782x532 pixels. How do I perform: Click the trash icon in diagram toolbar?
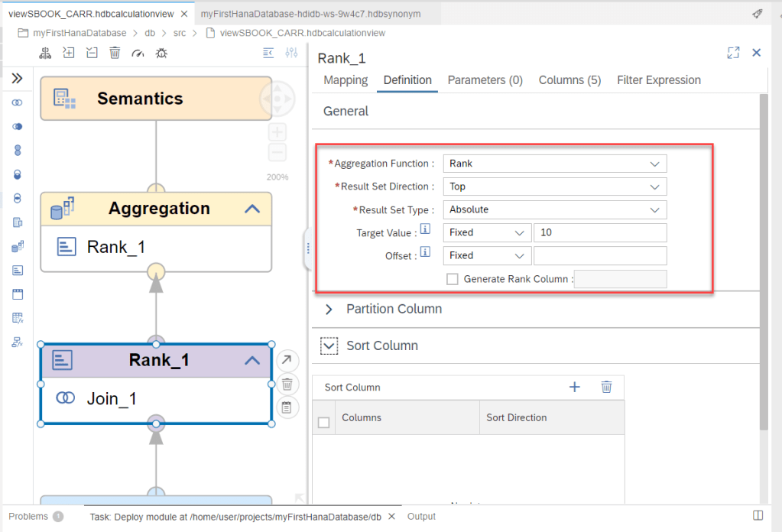click(115, 53)
